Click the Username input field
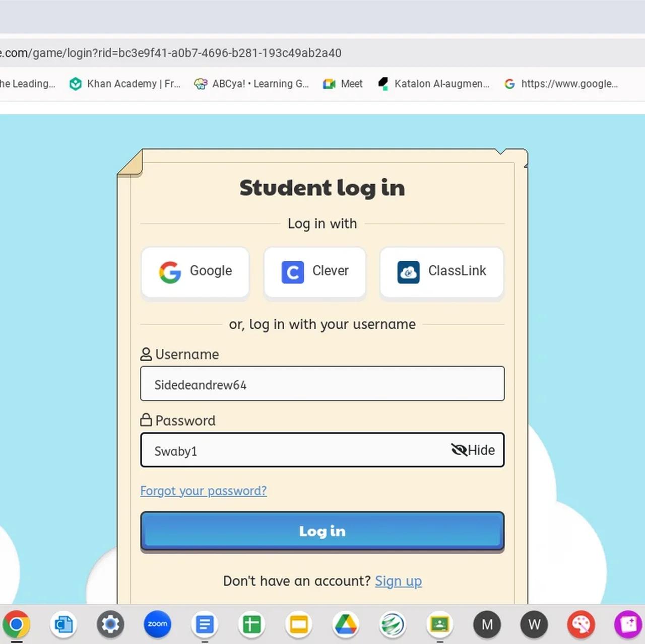This screenshot has height=644, width=645. [x=321, y=384]
